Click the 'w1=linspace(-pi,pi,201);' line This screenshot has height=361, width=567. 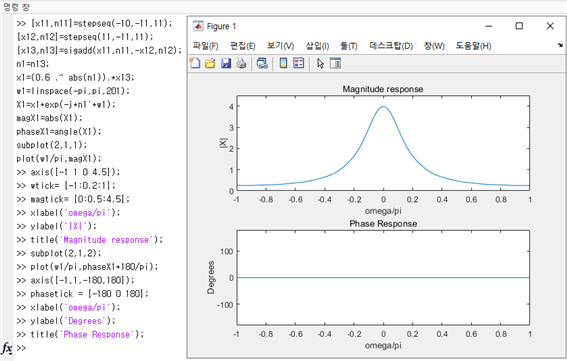(x=73, y=91)
